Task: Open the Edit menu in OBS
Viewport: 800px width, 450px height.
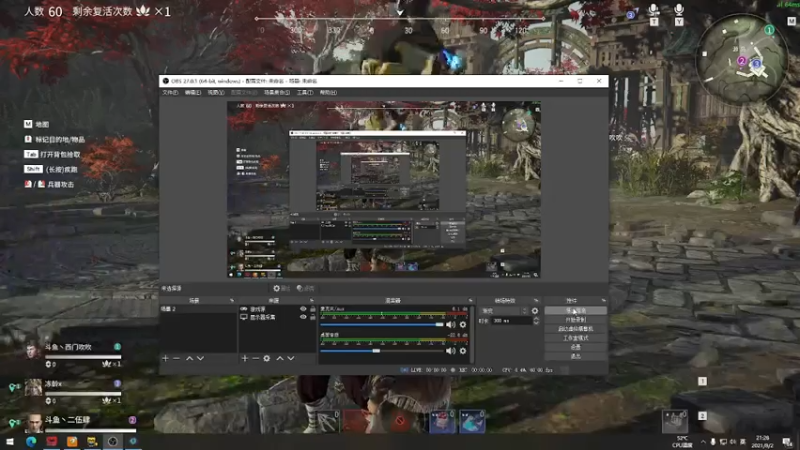Action: point(193,93)
